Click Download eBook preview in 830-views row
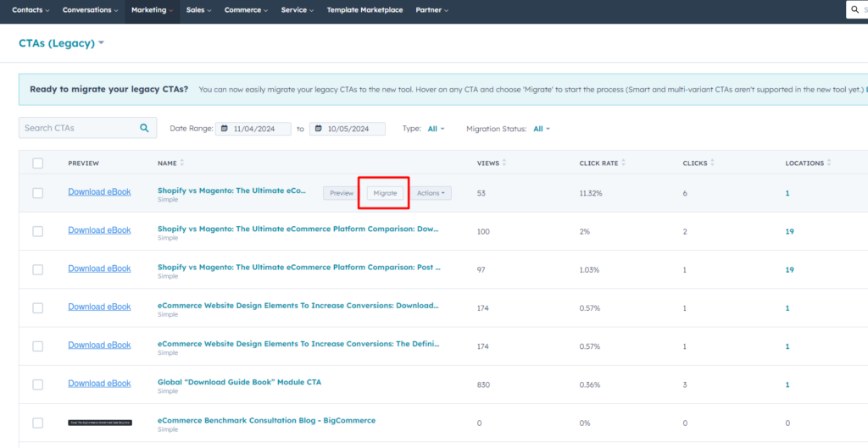 pyautogui.click(x=100, y=384)
